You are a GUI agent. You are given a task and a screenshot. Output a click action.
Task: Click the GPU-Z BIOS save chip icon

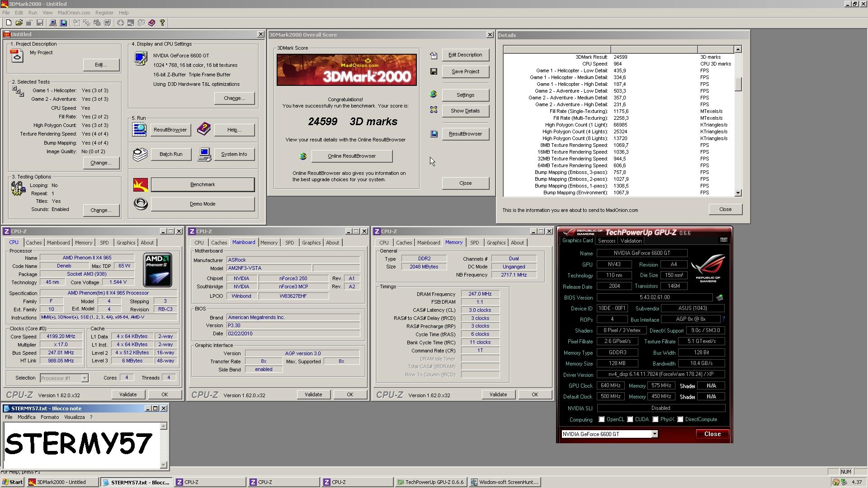(720, 297)
